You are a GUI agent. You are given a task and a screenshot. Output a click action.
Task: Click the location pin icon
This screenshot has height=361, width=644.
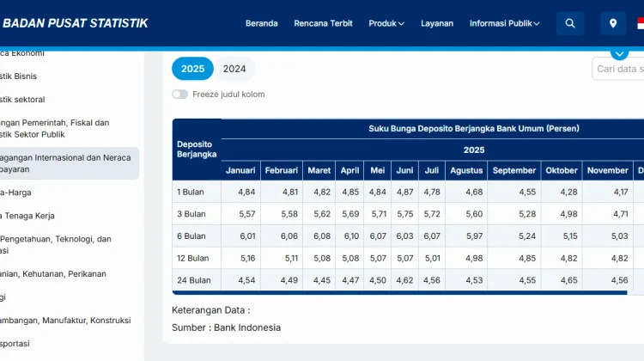tap(613, 23)
